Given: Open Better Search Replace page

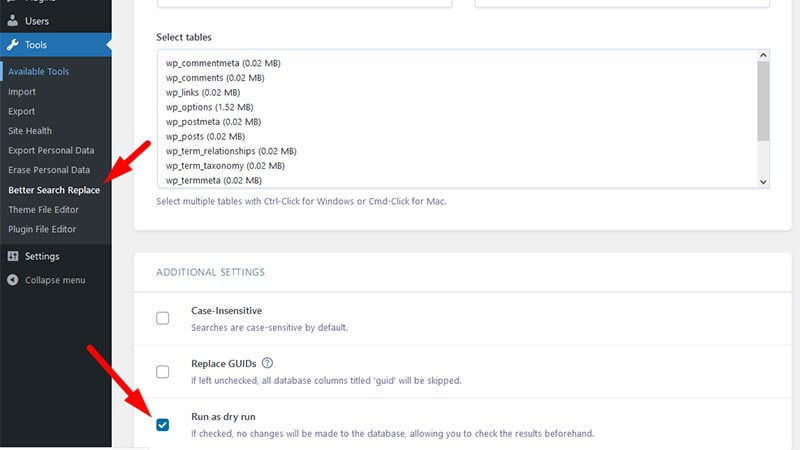Looking at the screenshot, I should tap(54, 190).
